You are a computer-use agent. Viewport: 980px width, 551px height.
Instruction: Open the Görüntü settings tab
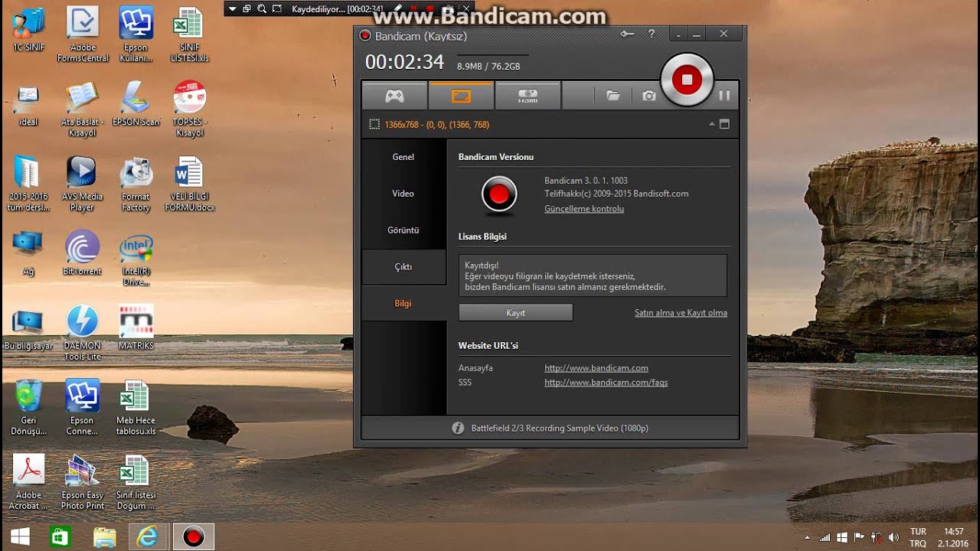point(403,230)
